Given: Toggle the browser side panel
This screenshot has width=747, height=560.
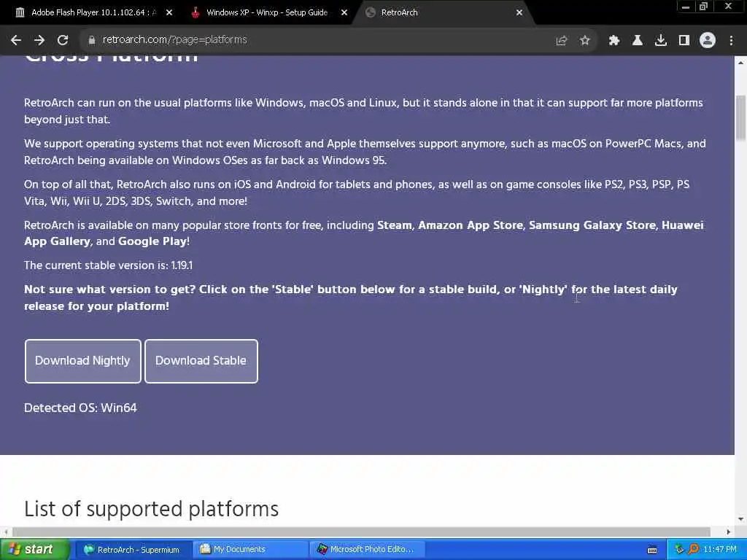Looking at the screenshot, I should point(684,41).
